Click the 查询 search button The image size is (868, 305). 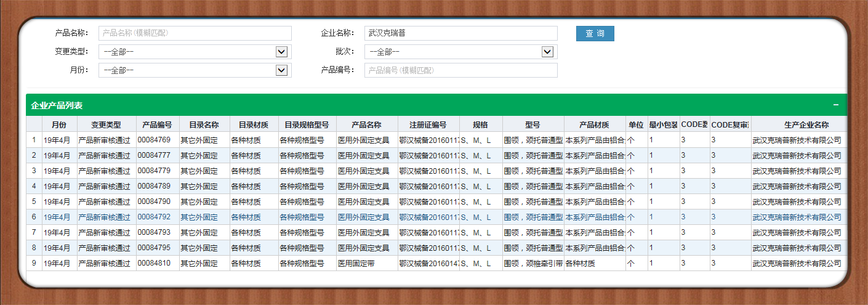595,33
